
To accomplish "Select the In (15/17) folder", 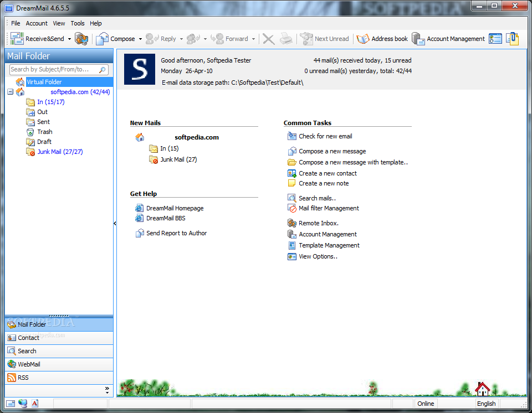I will (51, 102).
